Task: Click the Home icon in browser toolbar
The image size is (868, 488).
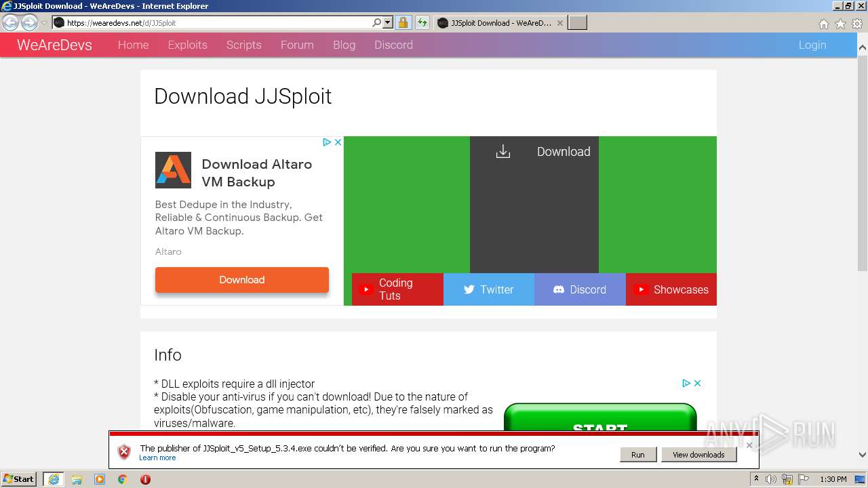Action: 823,24
